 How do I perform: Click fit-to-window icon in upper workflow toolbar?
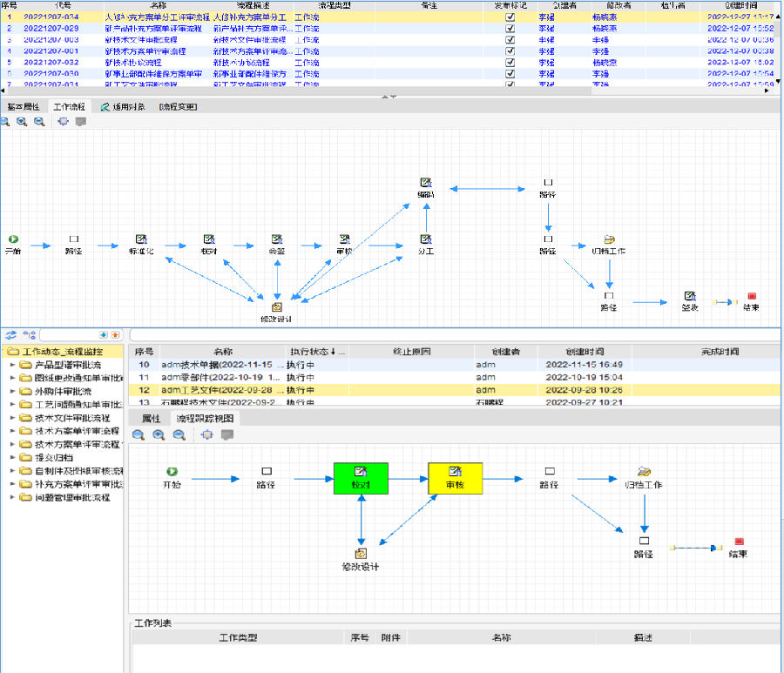[63, 122]
